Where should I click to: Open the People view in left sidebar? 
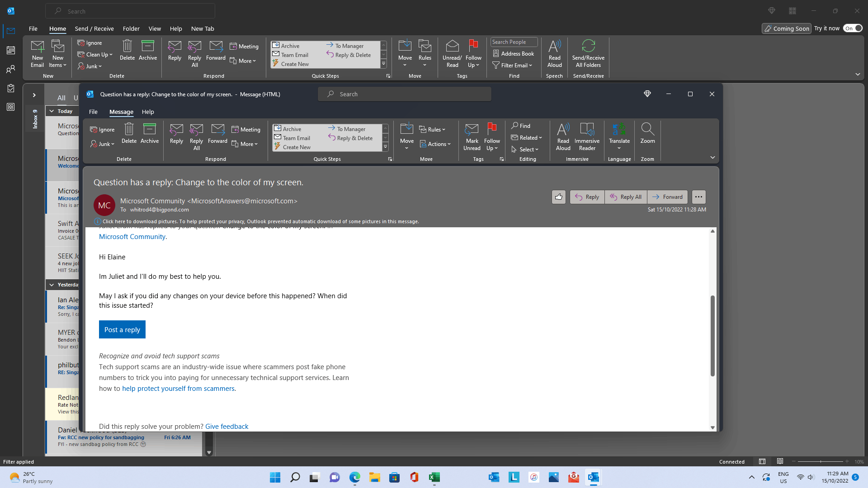coord(11,69)
